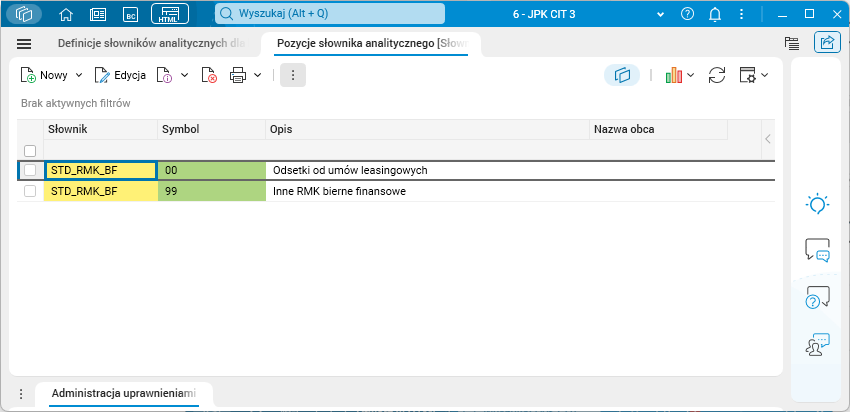
Task: Check the box for the 99 row
Action: pyautogui.click(x=30, y=191)
